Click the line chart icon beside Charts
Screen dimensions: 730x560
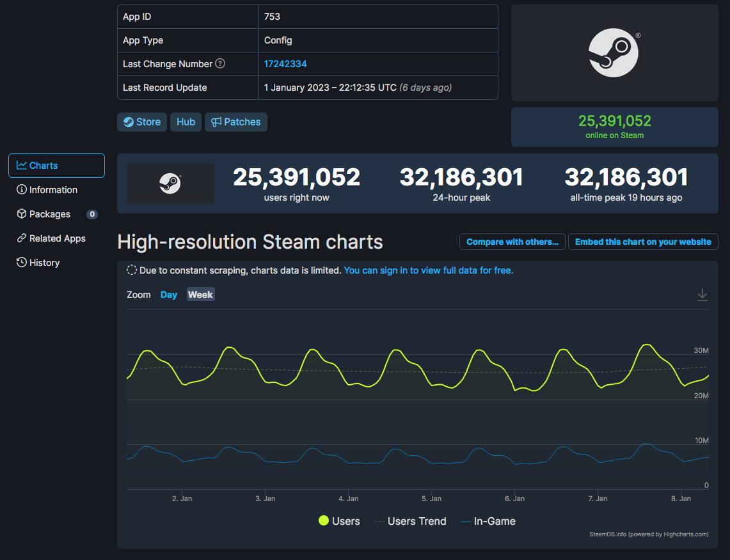(21, 165)
